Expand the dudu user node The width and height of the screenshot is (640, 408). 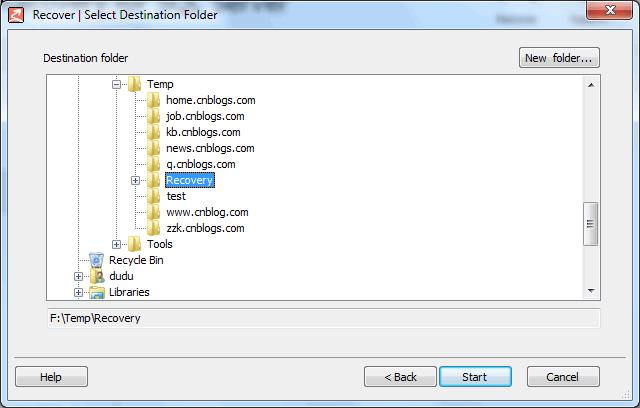click(x=79, y=276)
